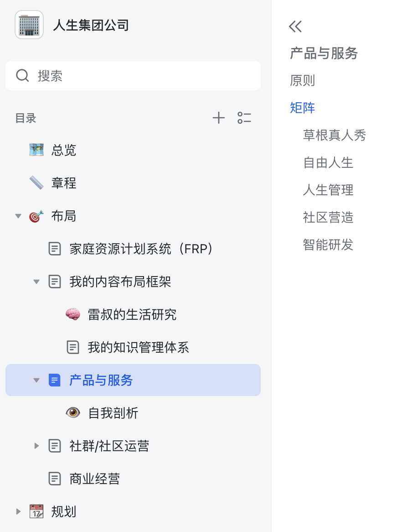This screenshot has height=532, width=402.
Task: Expand the 社群/社区运营 tree item
Action: tap(36, 446)
